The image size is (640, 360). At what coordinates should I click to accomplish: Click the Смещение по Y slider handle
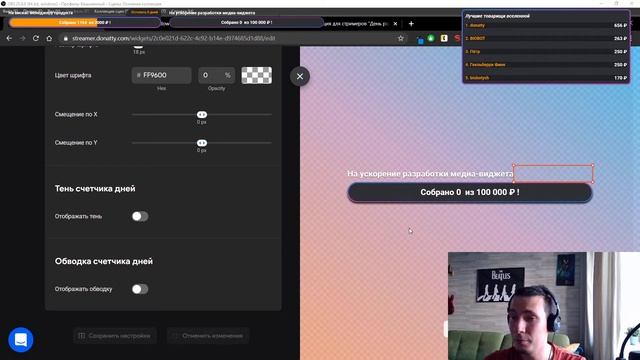(202, 143)
